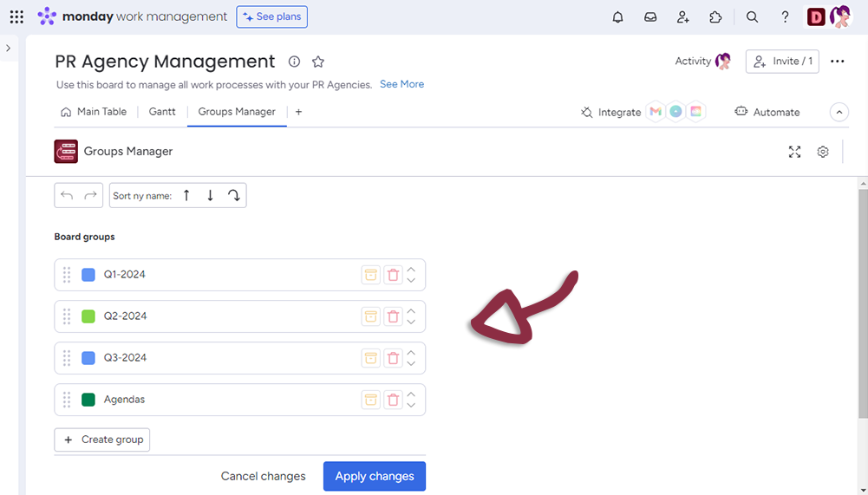This screenshot has width=868, height=495.
Task: Open the inbox tray icon
Action: click(x=650, y=16)
